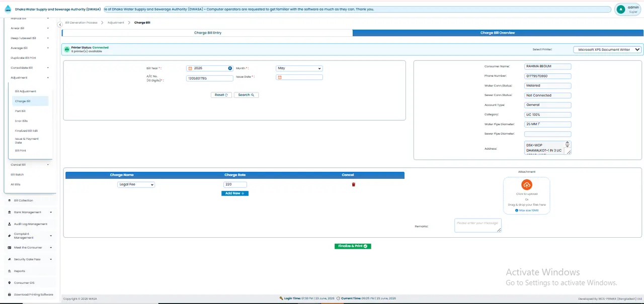
Task: Click the cloud upload attachment icon
Action: tap(526, 185)
